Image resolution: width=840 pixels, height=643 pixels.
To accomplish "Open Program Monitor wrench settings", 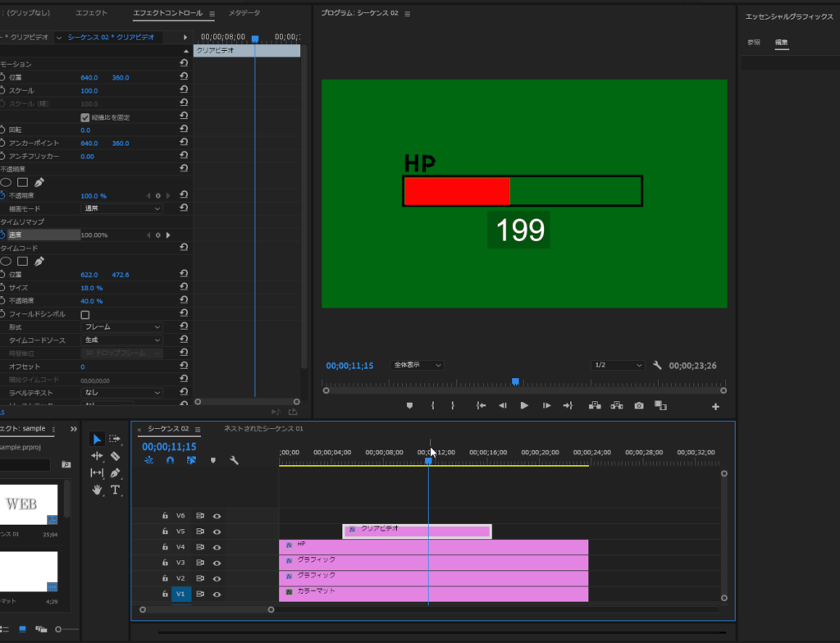I will [657, 365].
